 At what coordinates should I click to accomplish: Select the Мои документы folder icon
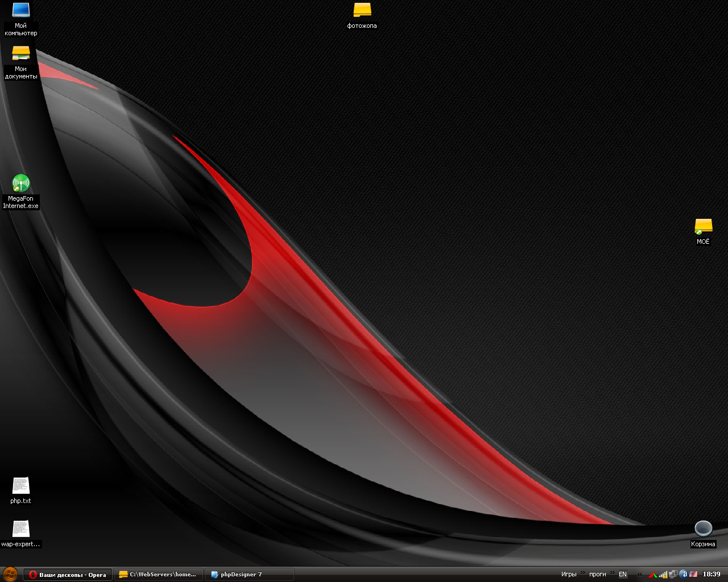[x=21, y=53]
